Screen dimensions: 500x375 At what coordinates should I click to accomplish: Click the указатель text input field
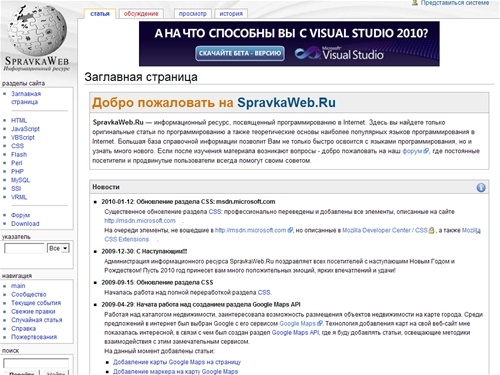24,248
